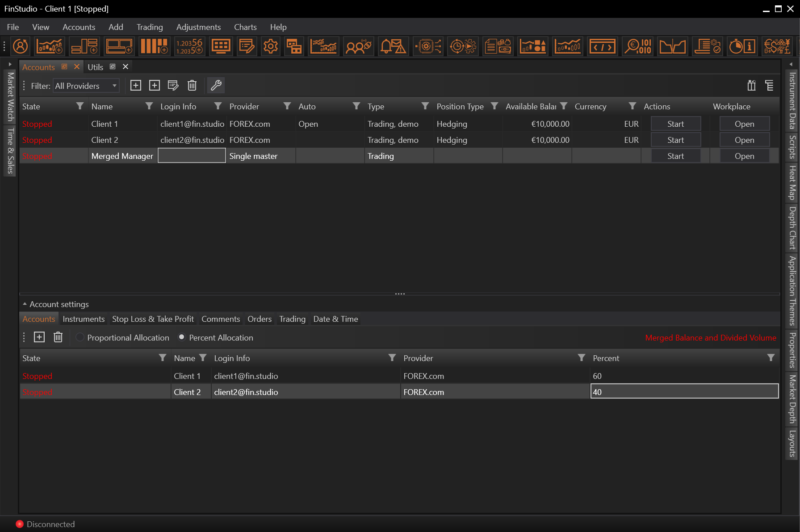Open the code editor script icon
800x532 pixels.
[x=602, y=46]
